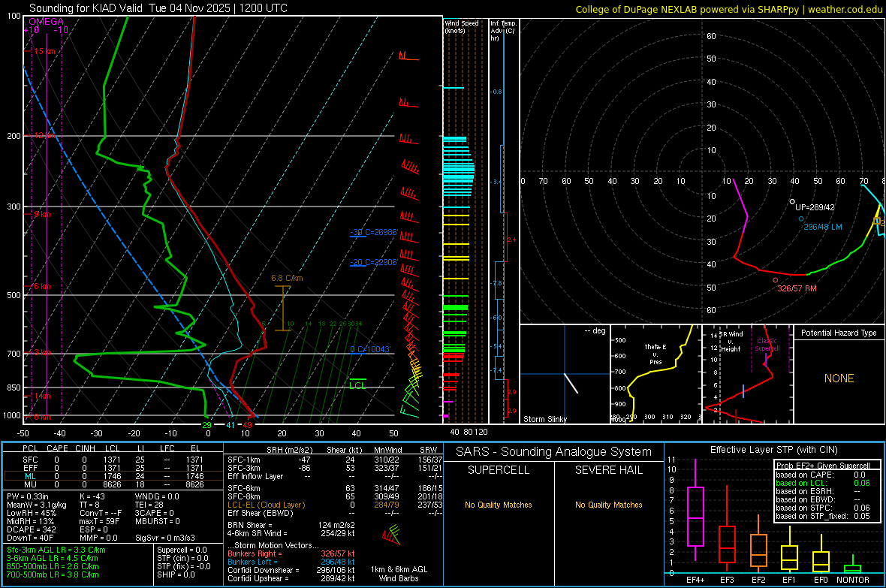The image size is (886, 588).
Task: Click the purple 'Classic Supercell' label
Action: 767,345
